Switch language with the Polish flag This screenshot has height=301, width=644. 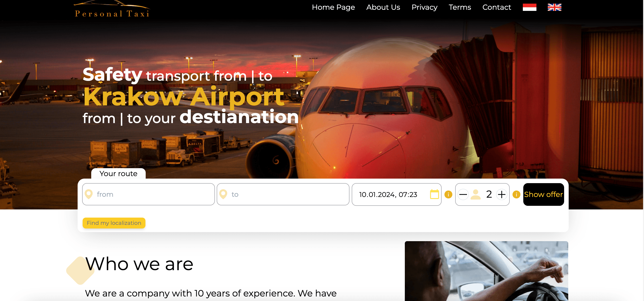click(529, 7)
